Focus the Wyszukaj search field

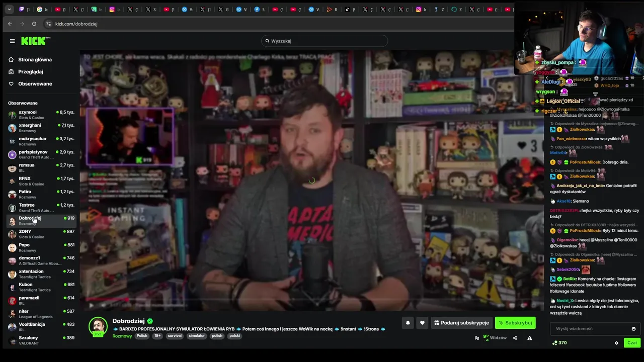point(325,41)
